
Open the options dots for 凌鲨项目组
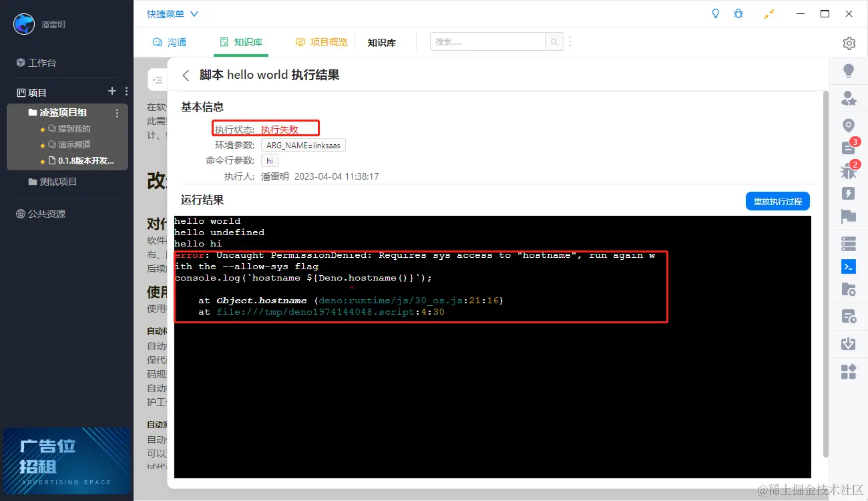118,113
